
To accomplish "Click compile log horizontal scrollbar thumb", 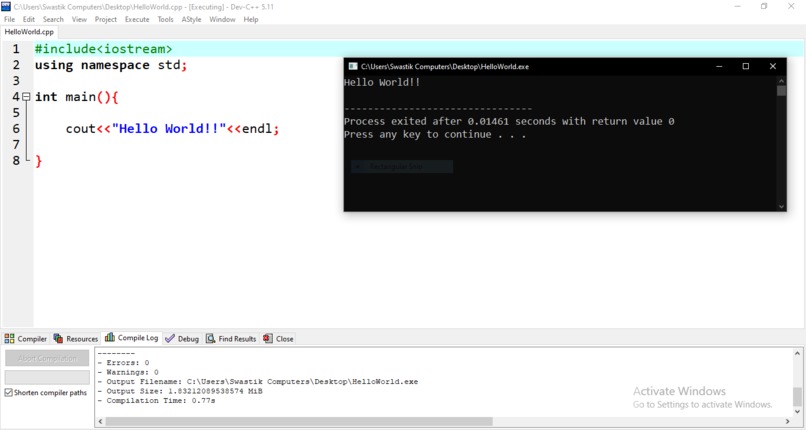I will 299,421.
